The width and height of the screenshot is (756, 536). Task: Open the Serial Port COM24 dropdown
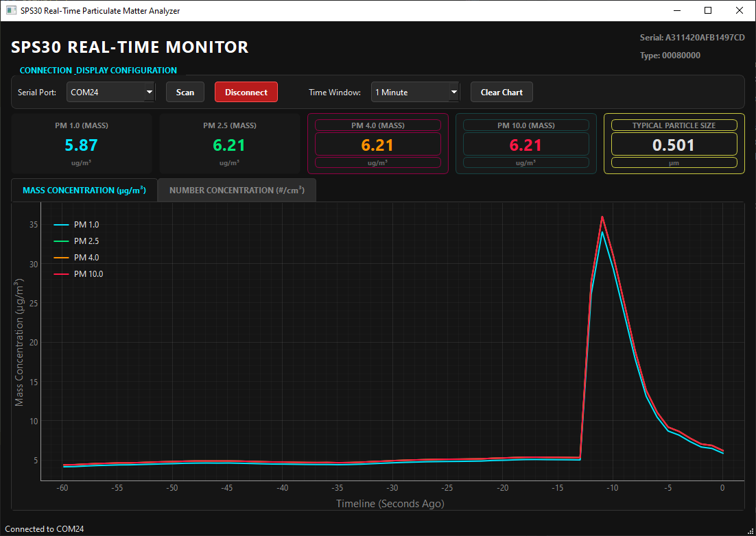(x=111, y=92)
